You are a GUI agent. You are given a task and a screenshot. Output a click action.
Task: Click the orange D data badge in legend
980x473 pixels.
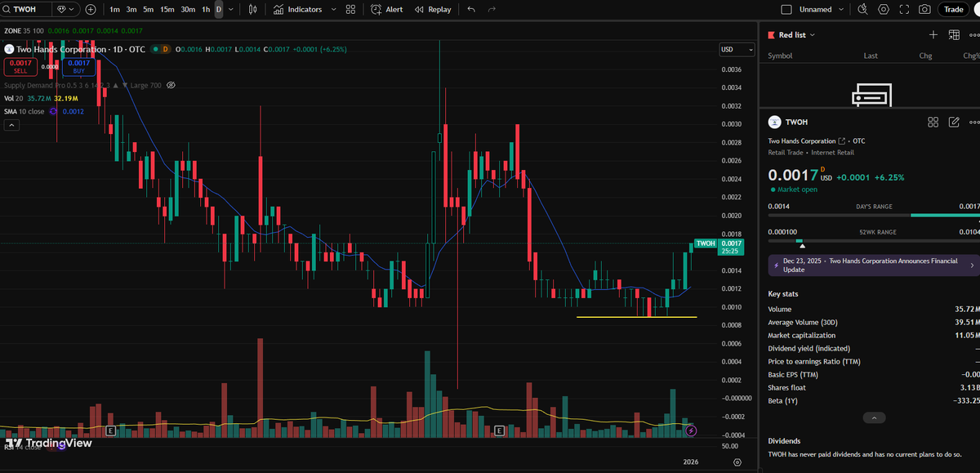[166, 49]
